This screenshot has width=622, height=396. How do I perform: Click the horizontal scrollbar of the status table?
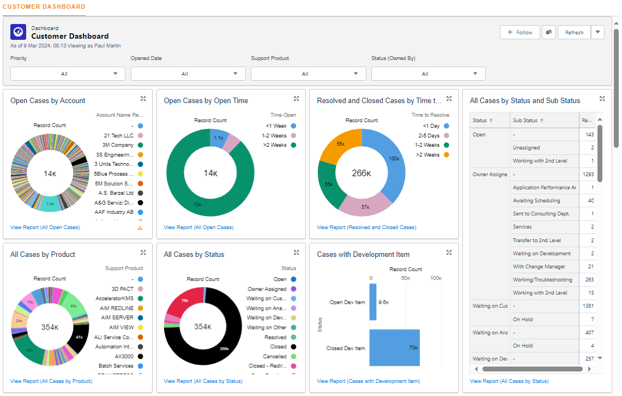tap(532, 369)
